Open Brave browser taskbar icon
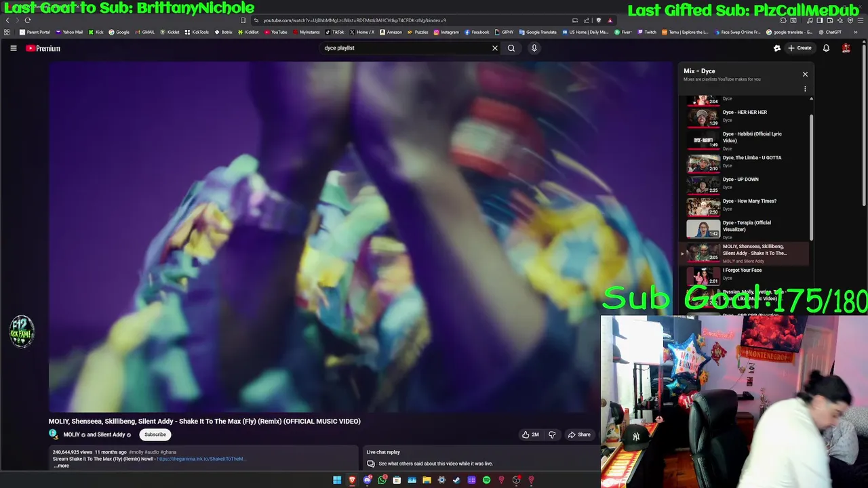The height and width of the screenshot is (488, 868). [352, 480]
